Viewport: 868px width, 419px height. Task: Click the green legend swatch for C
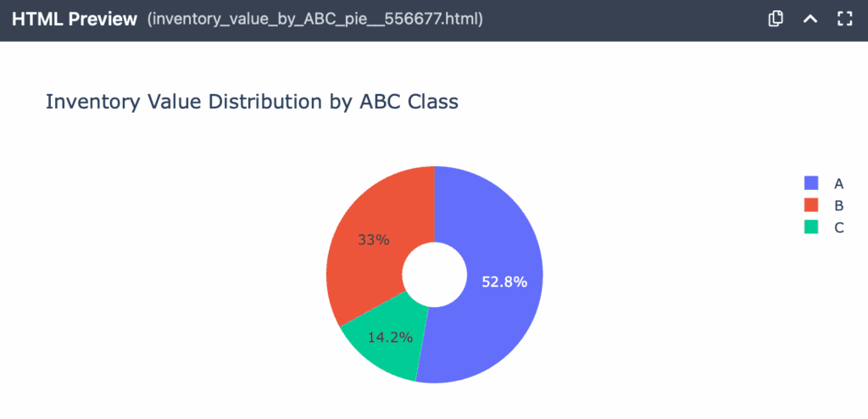(x=811, y=227)
